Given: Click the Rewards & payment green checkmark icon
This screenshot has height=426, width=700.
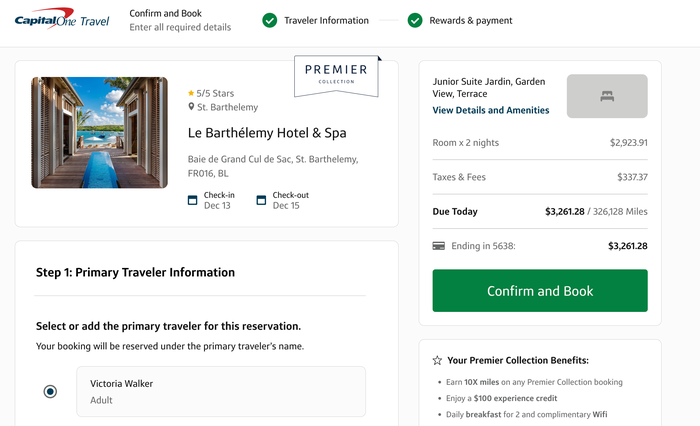Looking at the screenshot, I should coord(415,20).
